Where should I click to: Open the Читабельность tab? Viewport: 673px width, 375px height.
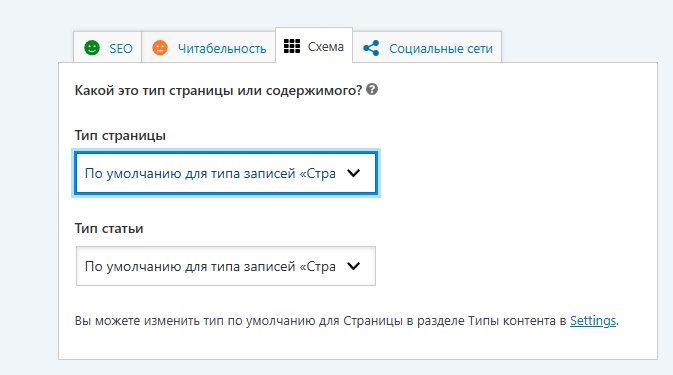209,47
